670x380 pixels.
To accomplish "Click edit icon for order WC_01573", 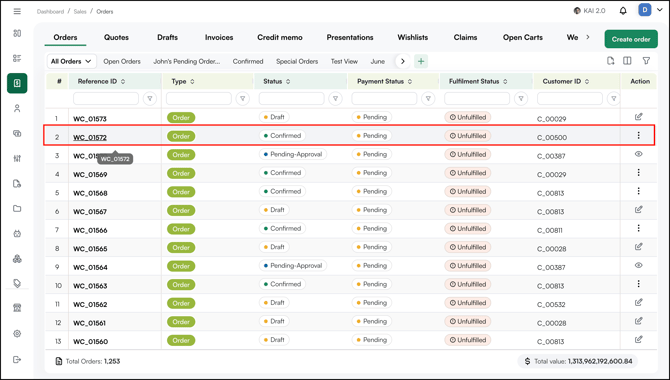I will pos(638,117).
